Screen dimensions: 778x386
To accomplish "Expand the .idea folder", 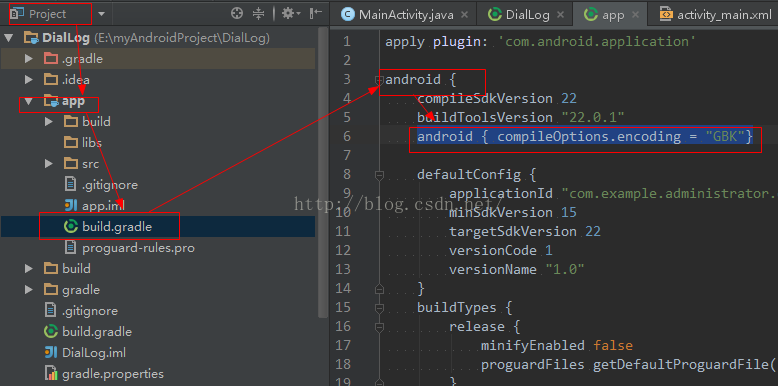I will point(29,79).
